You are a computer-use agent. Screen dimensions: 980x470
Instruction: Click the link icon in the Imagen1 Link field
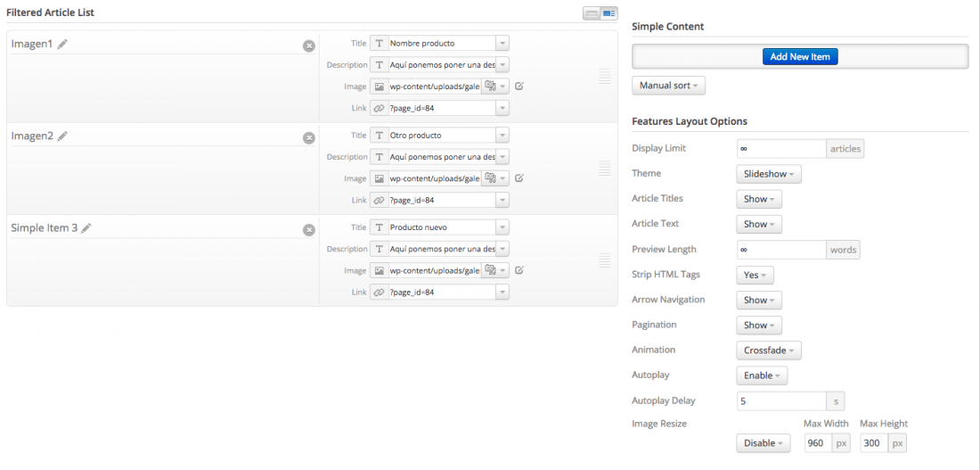[379, 108]
